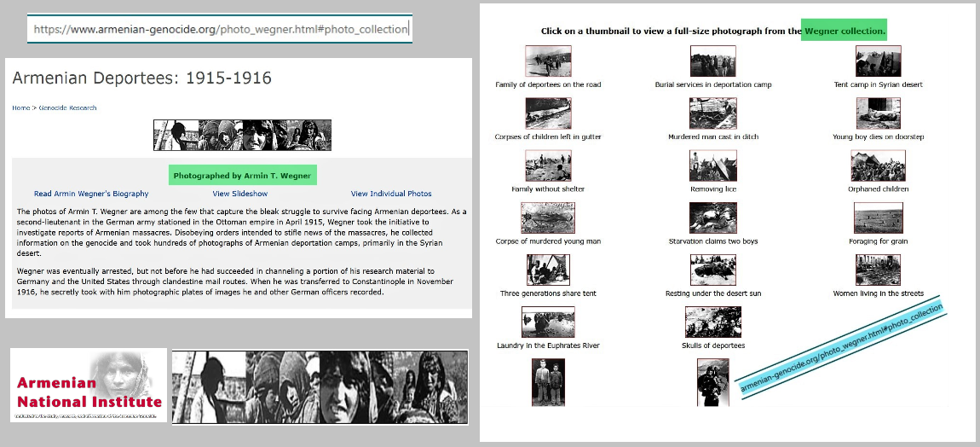
Task: Click the View Slideshow link
Action: (x=242, y=194)
